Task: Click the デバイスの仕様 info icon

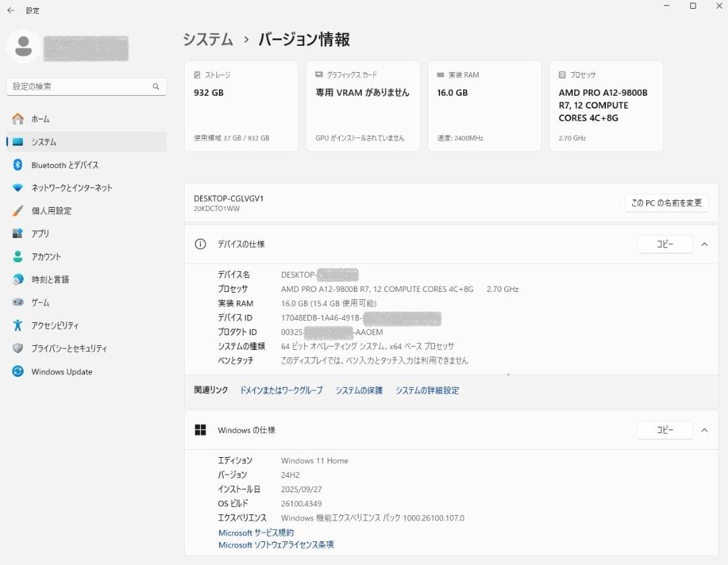Action: (200, 244)
